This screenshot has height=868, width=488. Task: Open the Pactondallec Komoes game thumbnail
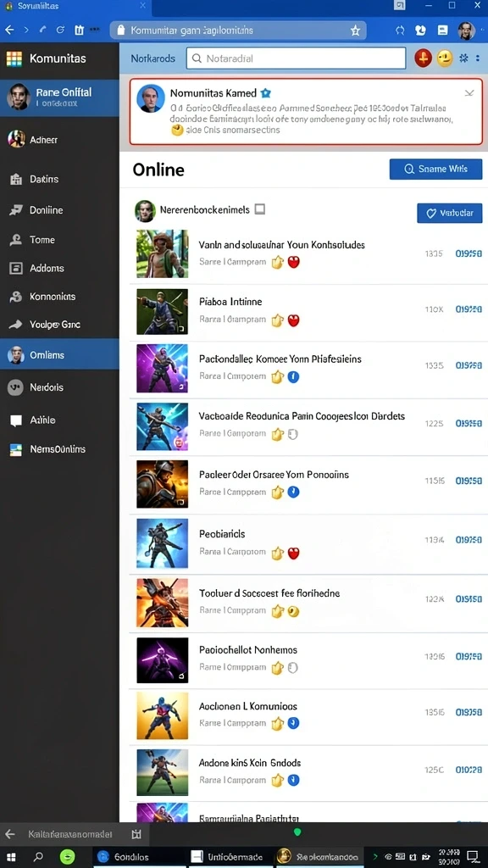tap(162, 369)
